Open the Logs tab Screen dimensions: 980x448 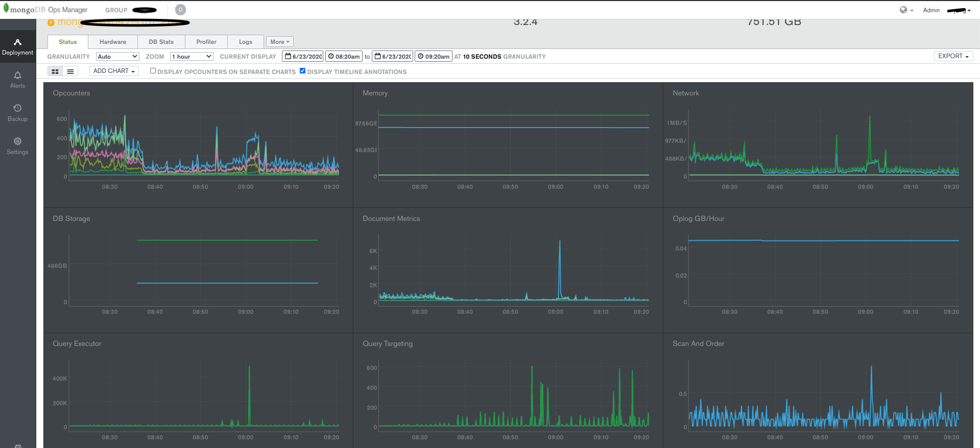[246, 42]
